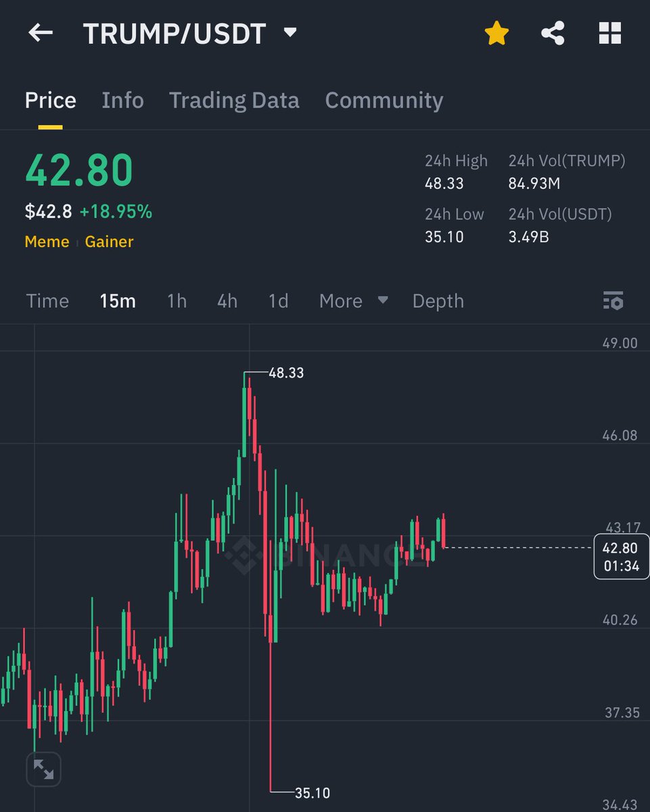Tap the 40.26 price axis label
This screenshot has height=812, width=650.
point(620,620)
